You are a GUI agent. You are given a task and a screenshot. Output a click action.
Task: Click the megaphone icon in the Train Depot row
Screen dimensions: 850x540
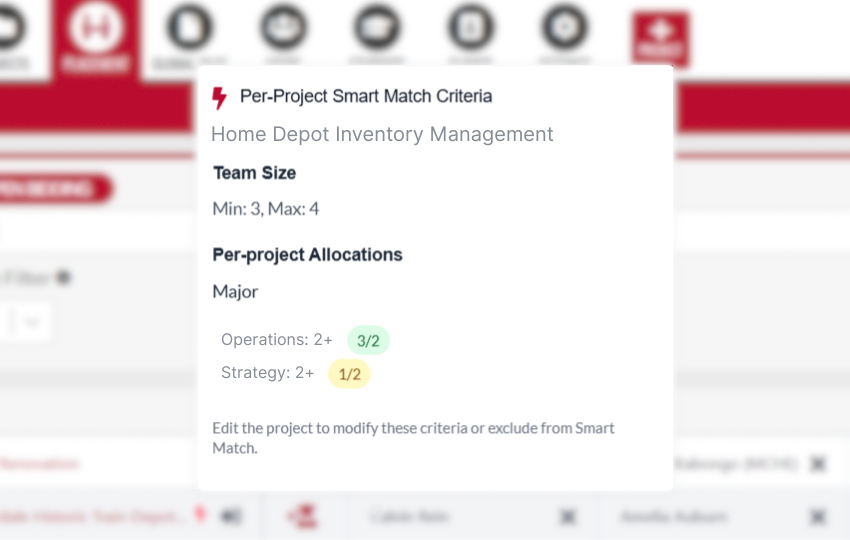(231, 516)
